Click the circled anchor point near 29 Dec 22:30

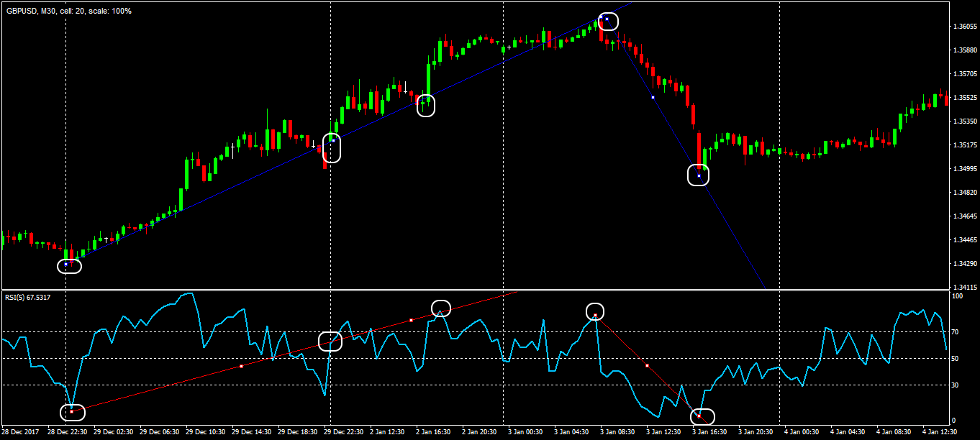(x=332, y=147)
